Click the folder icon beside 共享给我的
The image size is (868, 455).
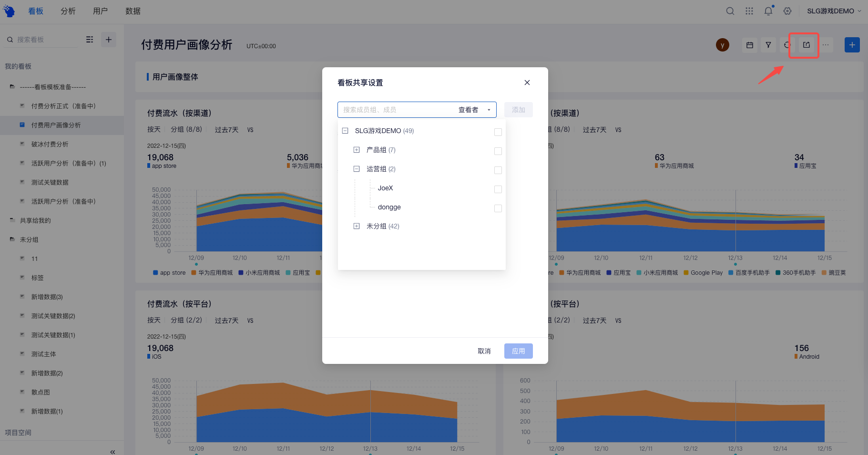pyautogui.click(x=12, y=220)
